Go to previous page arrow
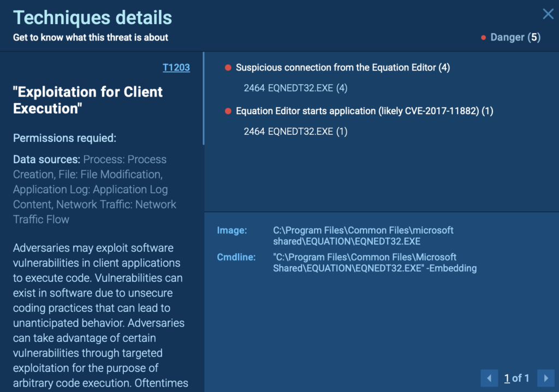This screenshot has height=392, width=559. click(489, 378)
